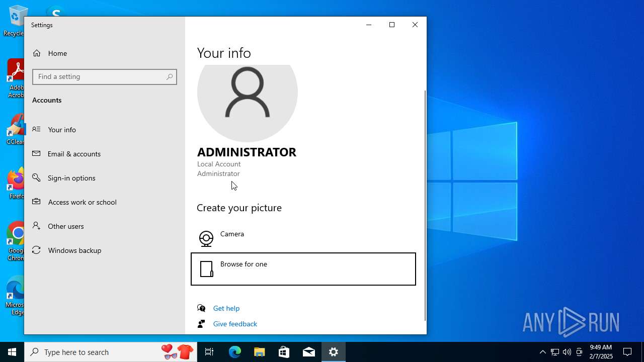The width and height of the screenshot is (644, 362).
Task: Minimize the Settings window
Action: pyautogui.click(x=369, y=25)
